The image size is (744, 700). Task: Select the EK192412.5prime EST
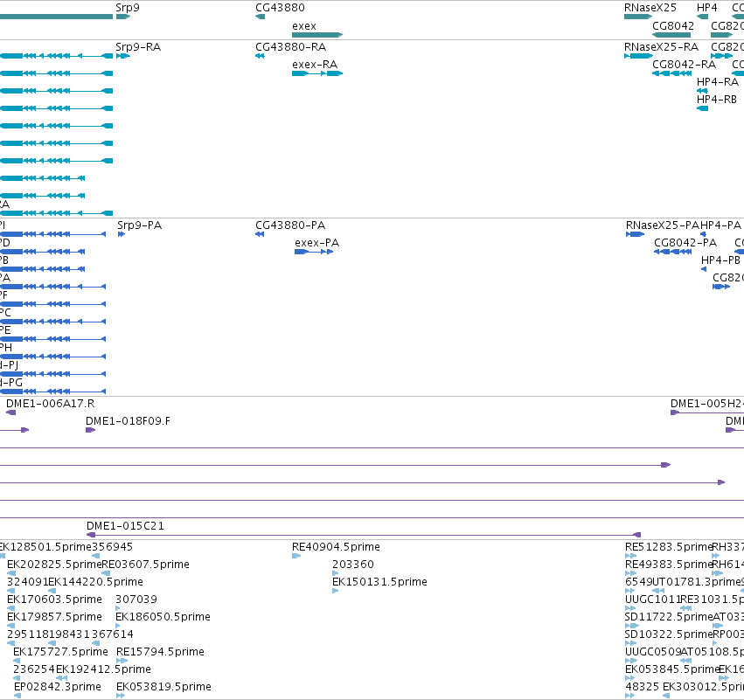62,678
